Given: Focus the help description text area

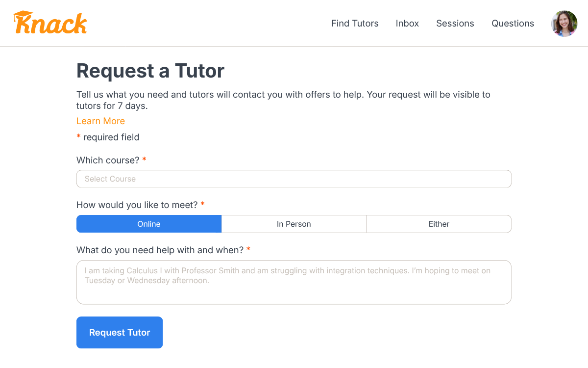Looking at the screenshot, I should click(x=294, y=282).
